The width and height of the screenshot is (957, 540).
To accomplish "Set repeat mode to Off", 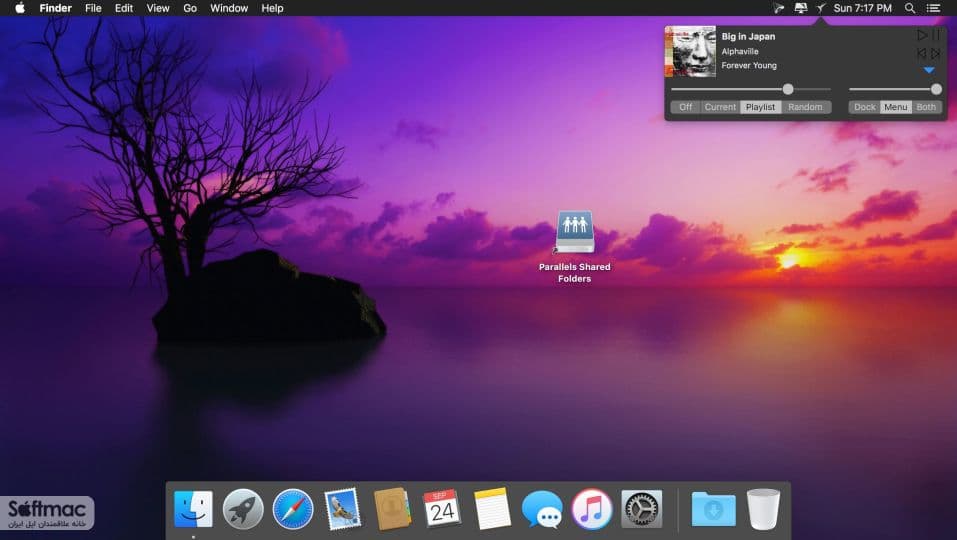I will 685,107.
